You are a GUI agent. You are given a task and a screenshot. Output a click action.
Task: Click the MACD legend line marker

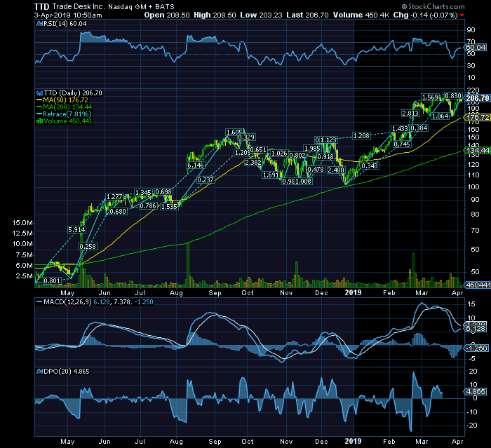point(39,302)
